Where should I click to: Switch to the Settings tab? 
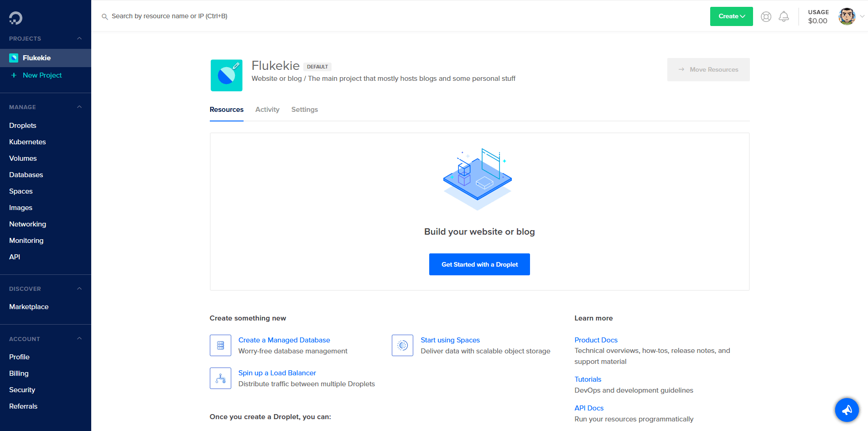304,110
